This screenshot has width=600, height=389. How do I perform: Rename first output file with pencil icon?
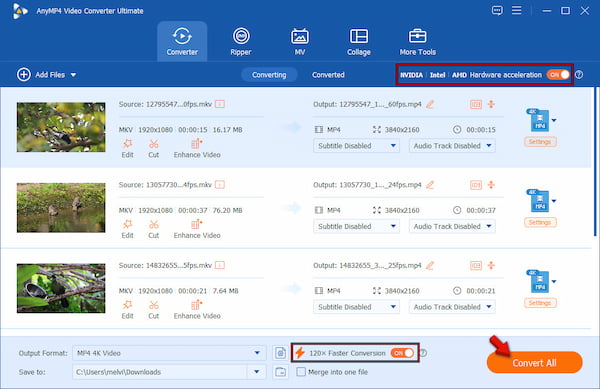[x=430, y=104]
